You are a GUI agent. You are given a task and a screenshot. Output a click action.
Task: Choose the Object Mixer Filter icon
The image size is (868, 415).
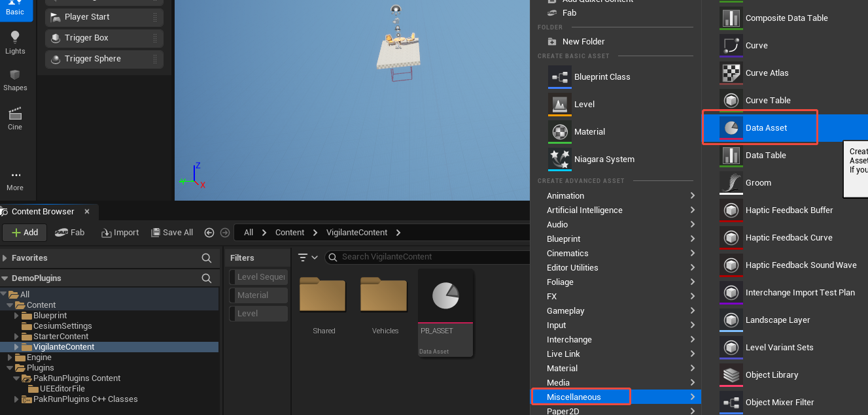[x=731, y=403]
